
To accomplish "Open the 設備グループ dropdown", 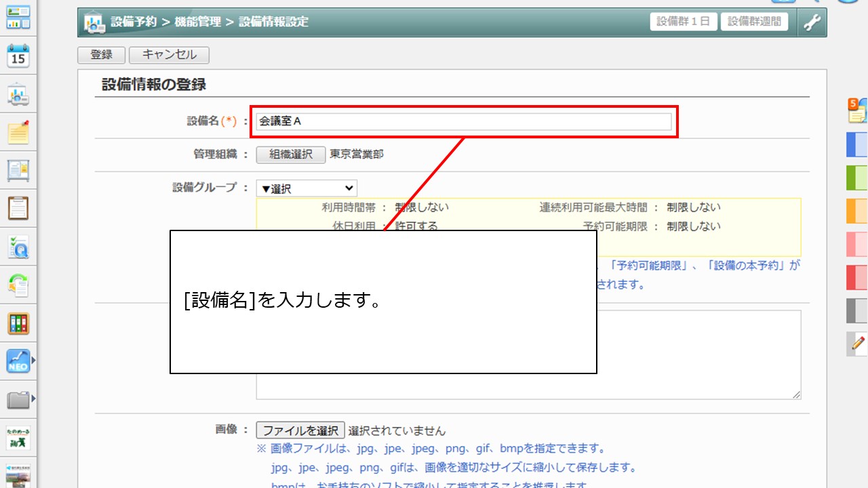I will click(307, 188).
